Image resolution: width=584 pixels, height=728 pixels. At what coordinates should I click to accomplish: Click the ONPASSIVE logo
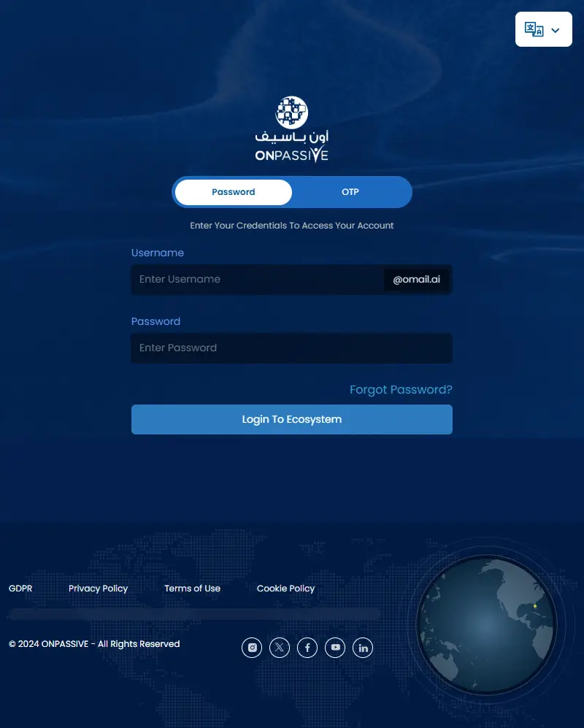click(291, 129)
